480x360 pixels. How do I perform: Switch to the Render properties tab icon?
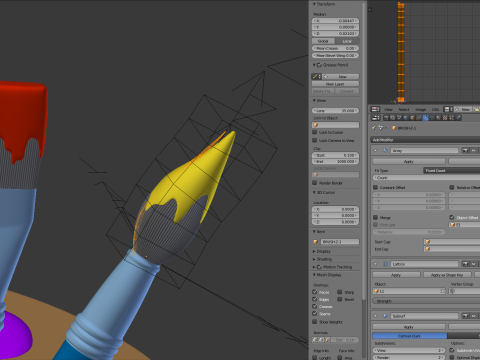[386, 118]
